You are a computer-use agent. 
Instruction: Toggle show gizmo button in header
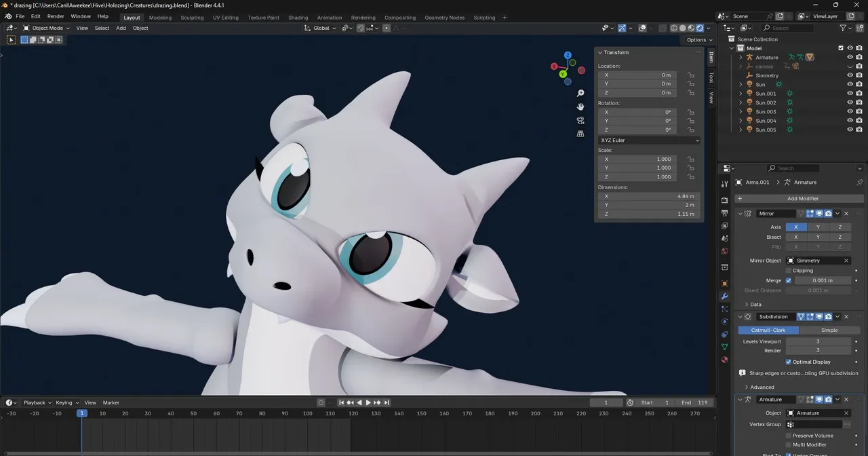[622, 28]
